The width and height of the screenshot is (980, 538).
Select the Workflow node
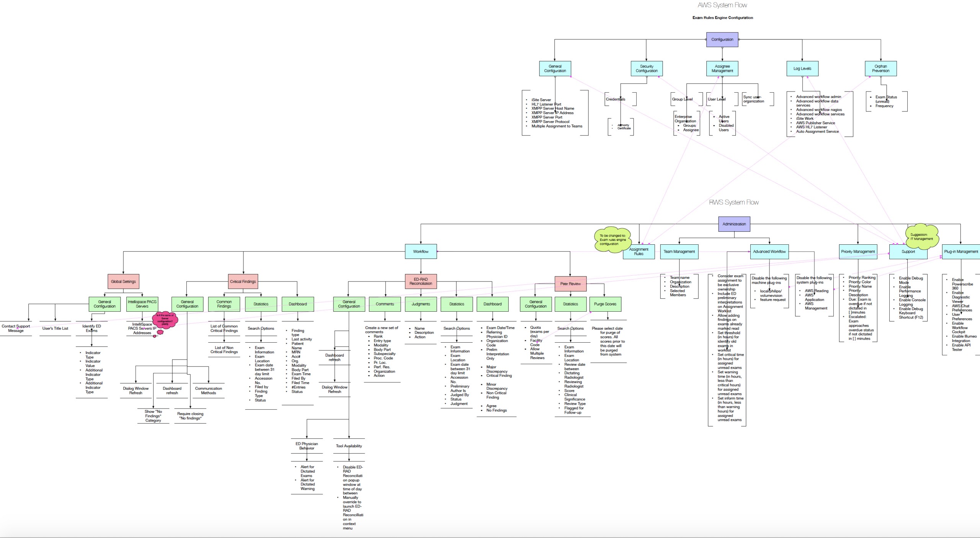421,252
